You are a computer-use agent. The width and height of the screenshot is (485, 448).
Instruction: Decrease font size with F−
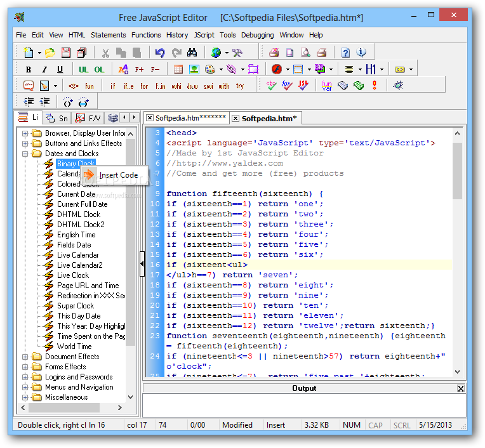[x=155, y=70]
